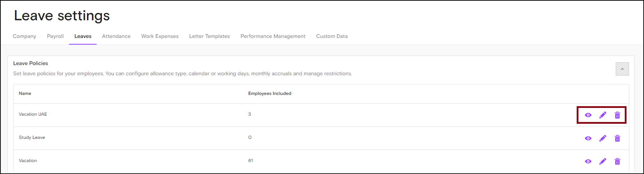This screenshot has width=644, height=174.
Task: Edit the Vacation UAE leave policy
Action: (x=603, y=115)
